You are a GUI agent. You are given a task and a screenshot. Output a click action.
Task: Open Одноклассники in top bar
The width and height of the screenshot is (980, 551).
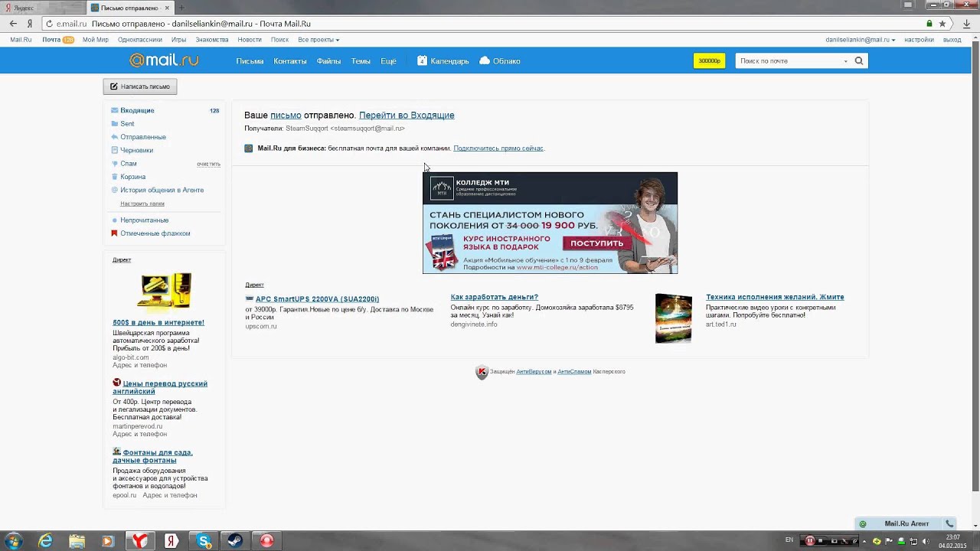[x=140, y=39]
